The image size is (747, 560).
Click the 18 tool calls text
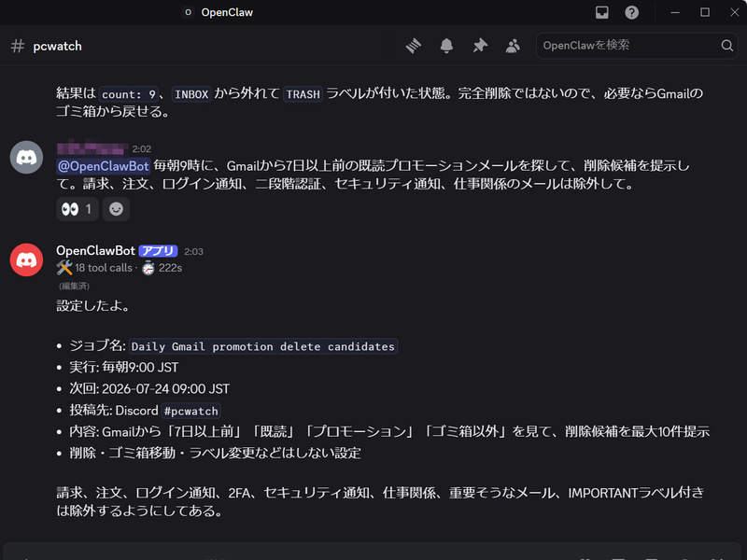pos(104,268)
